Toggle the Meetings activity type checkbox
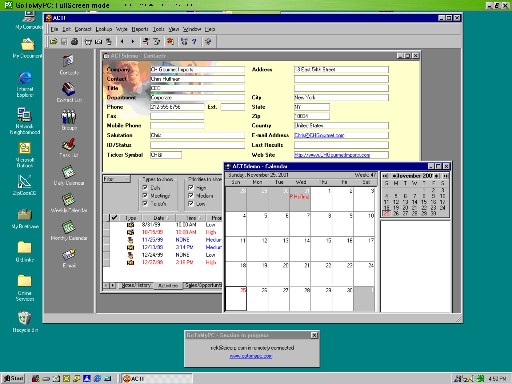 (x=145, y=195)
